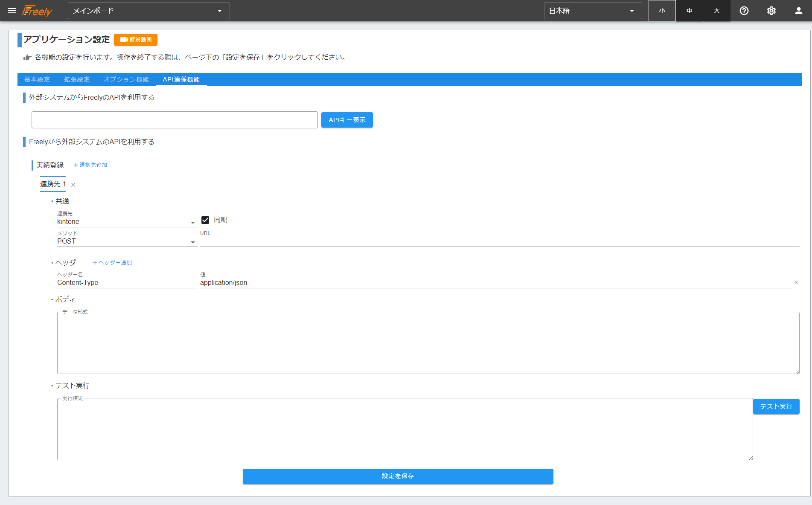Open the 日本語 language dropdown
812x505 pixels.
[x=592, y=11]
